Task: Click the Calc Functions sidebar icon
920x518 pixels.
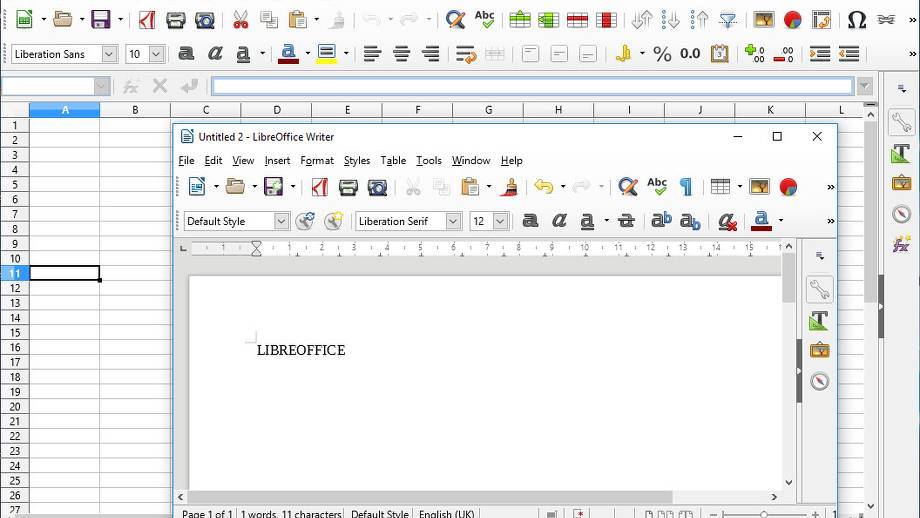Action: [x=901, y=244]
